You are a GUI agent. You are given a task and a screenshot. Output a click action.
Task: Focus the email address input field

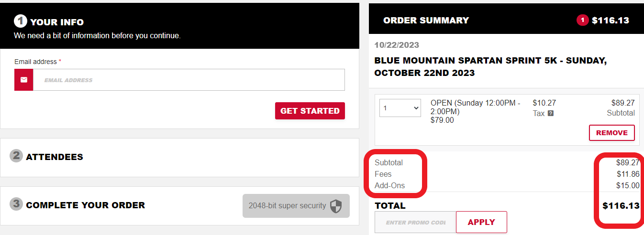189,80
